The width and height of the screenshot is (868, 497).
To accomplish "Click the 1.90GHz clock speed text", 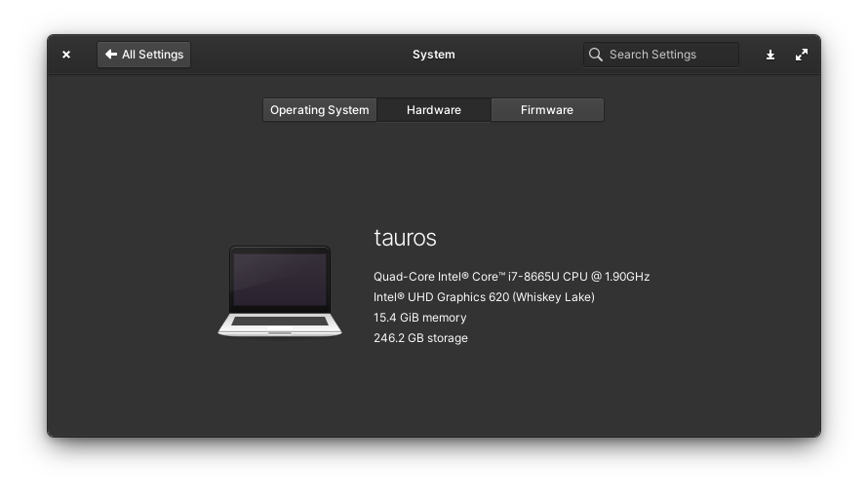I will pyautogui.click(x=627, y=277).
